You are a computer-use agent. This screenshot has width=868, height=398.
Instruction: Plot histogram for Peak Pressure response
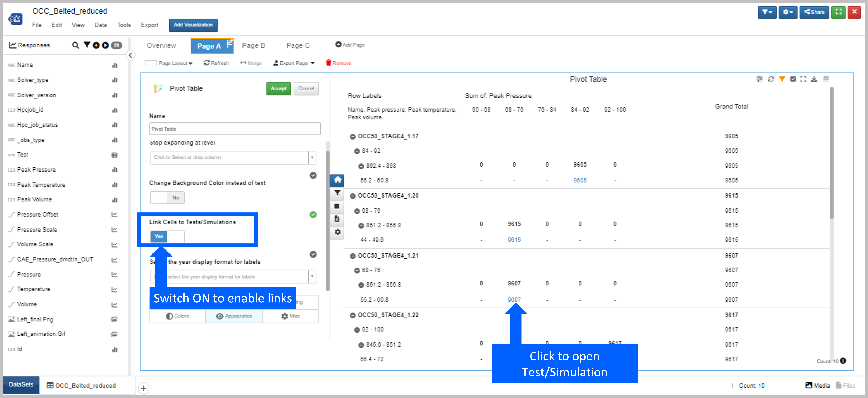[115, 170]
